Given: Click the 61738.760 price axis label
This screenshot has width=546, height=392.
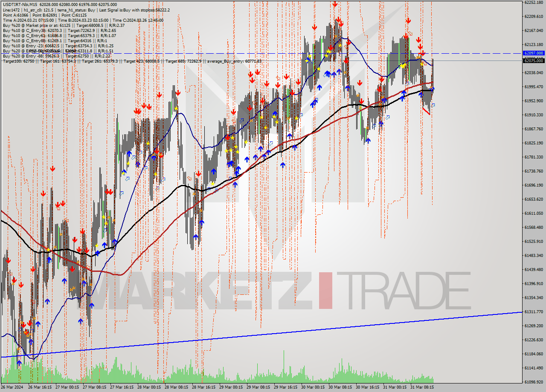Looking at the screenshot, I should pyautogui.click(x=534, y=171).
